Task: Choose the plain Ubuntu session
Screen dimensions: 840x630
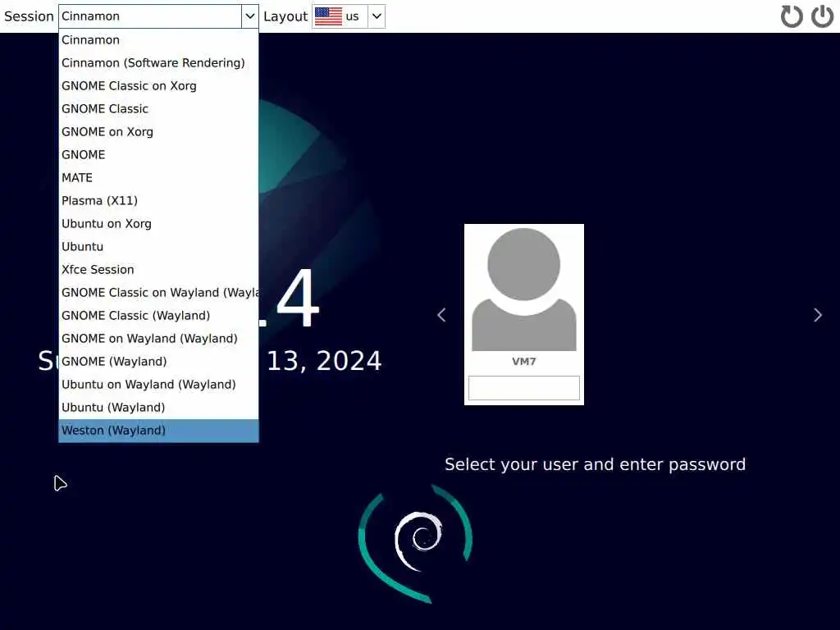Action: 158,247
